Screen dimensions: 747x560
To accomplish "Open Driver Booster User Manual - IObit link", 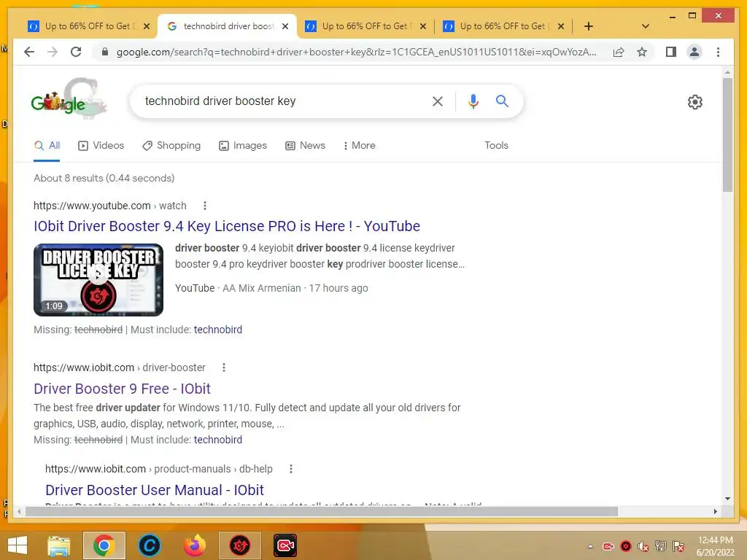I will coord(155,490).
